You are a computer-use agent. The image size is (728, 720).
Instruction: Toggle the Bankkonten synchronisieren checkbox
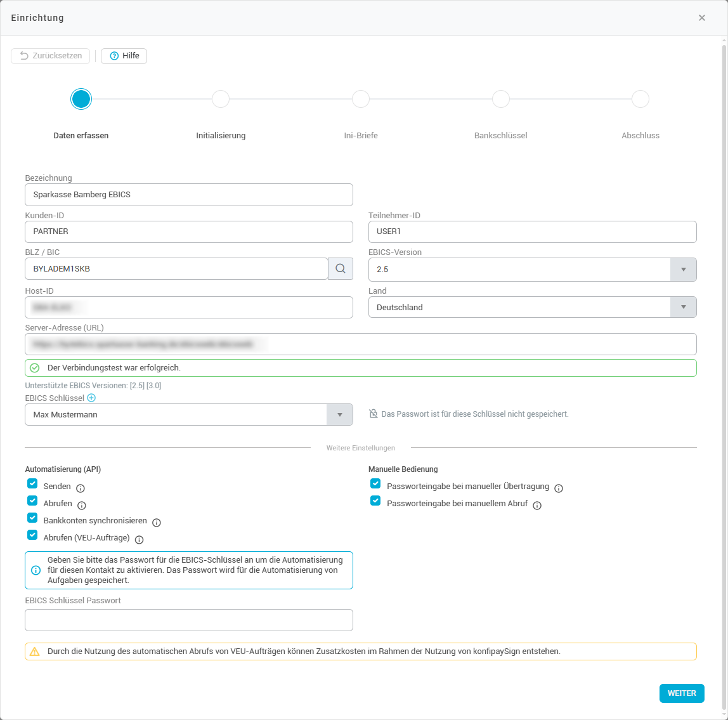pyautogui.click(x=32, y=518)
